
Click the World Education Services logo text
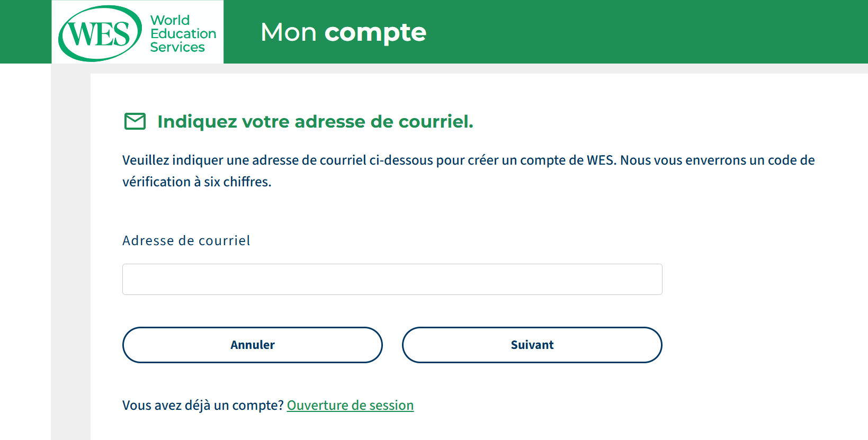coord(183,33)
